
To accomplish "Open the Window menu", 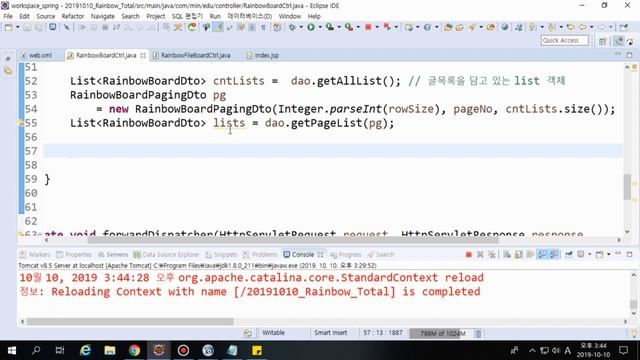I will click(289, 16).
